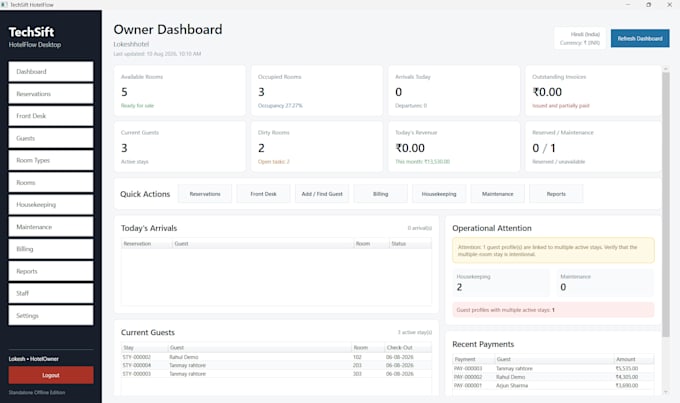Click the Refresh Dashboard button
This screenshot has width=680, height=403.
coord(640,38)
